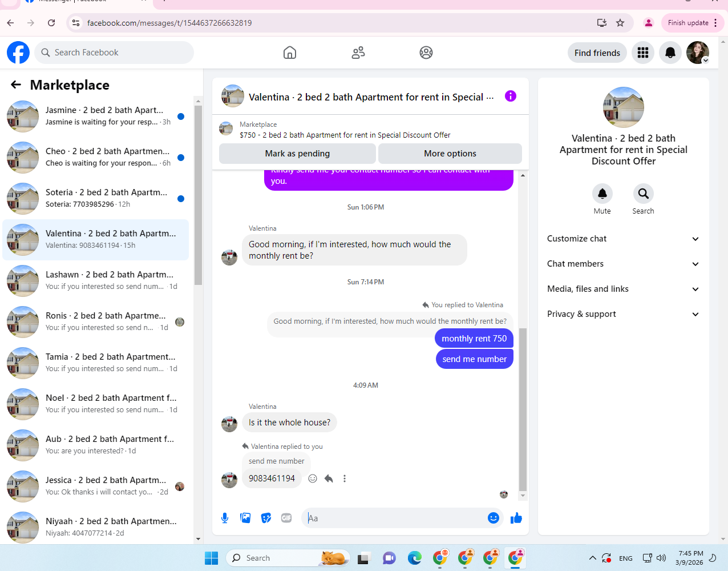Open Chrome three-dot menu
The image size is (728, 571).
pos(715,23)
